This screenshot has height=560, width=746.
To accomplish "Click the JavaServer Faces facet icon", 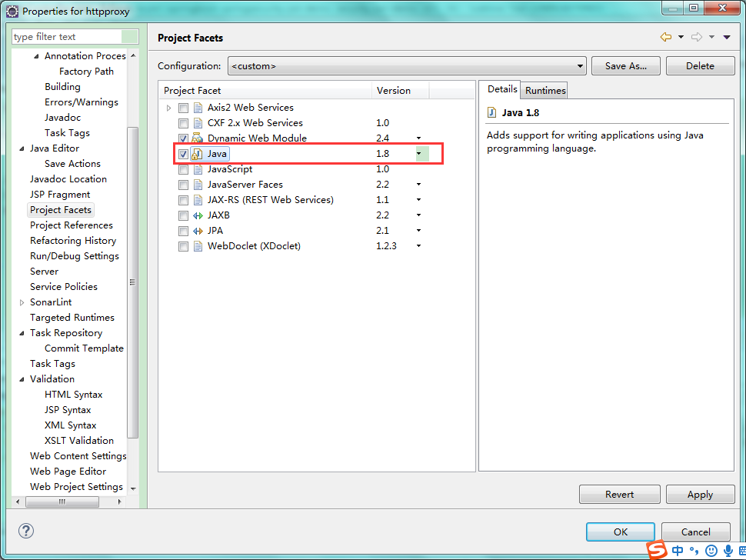I will [198, 185].
